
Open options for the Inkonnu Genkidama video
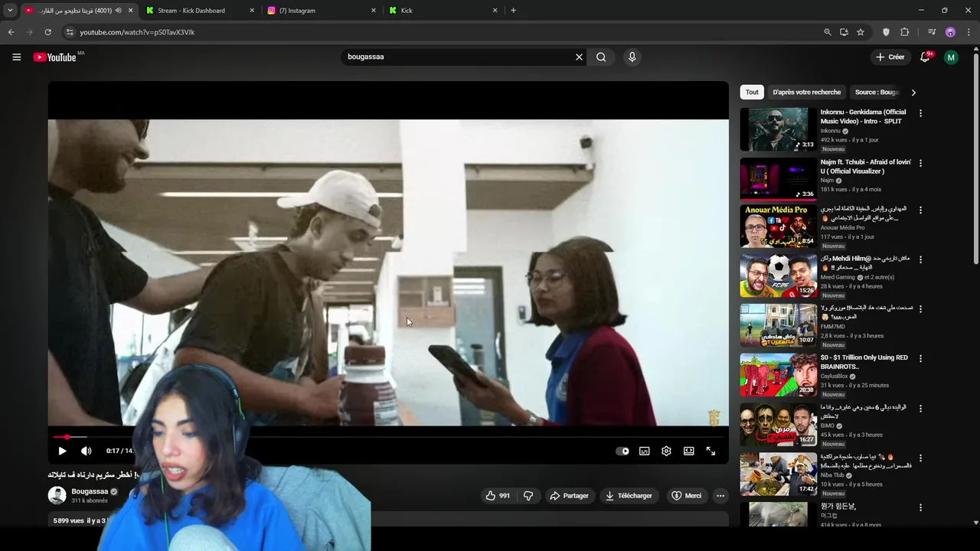920,113
